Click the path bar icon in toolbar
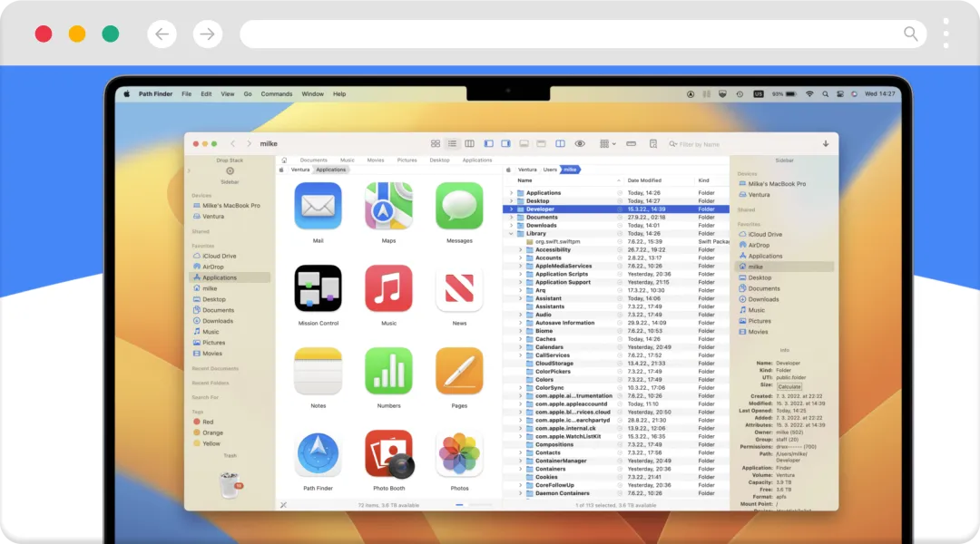 (x=632, y=143)
